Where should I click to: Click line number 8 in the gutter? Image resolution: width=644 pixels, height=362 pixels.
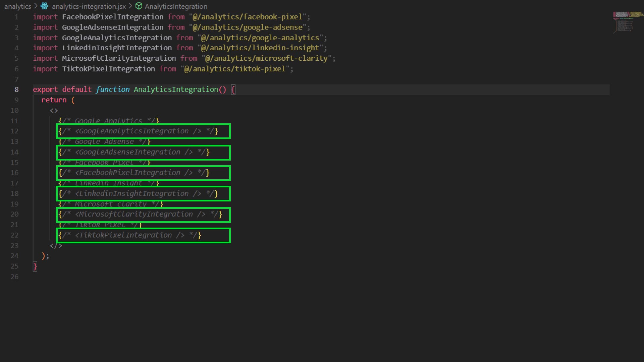(16, 89)
